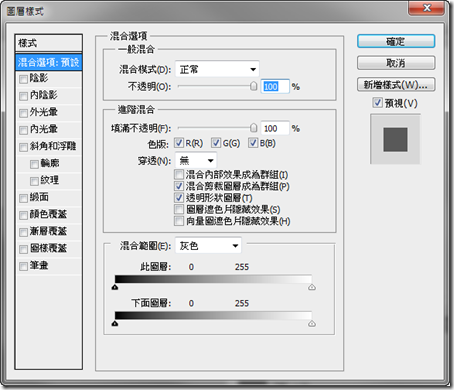Close the 圖層樣式 dialog

click(427, 8)
